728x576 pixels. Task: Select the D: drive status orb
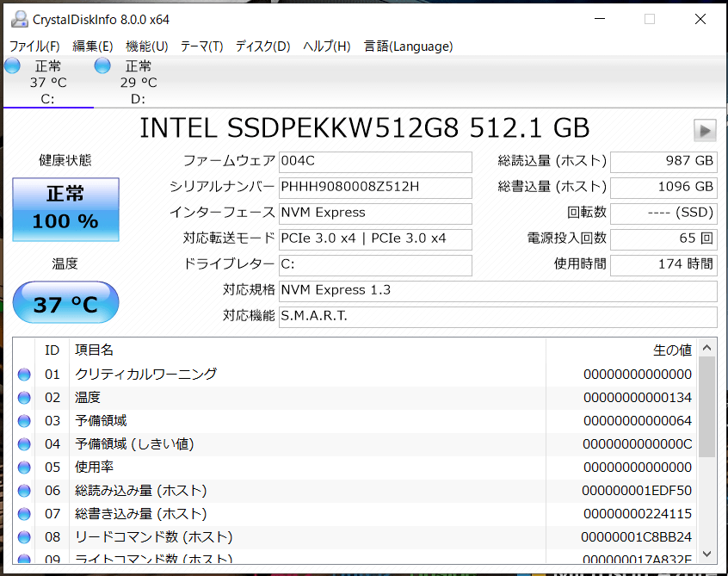point(103,66)
